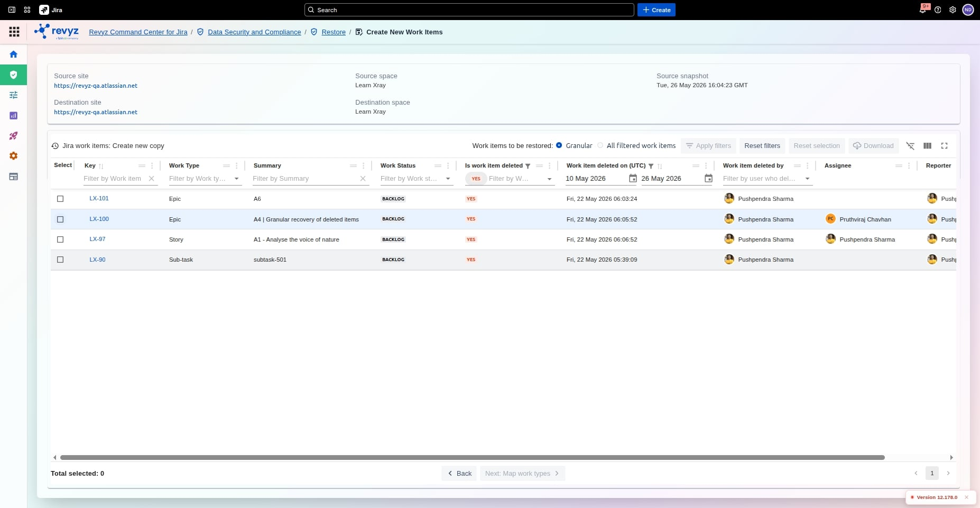Click the Back button

459,473
